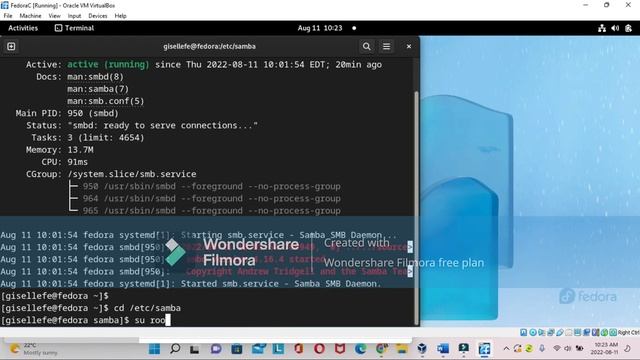Click the GNOME power menu icon
The height and width of the screenshot is (360, 640).
629,28
